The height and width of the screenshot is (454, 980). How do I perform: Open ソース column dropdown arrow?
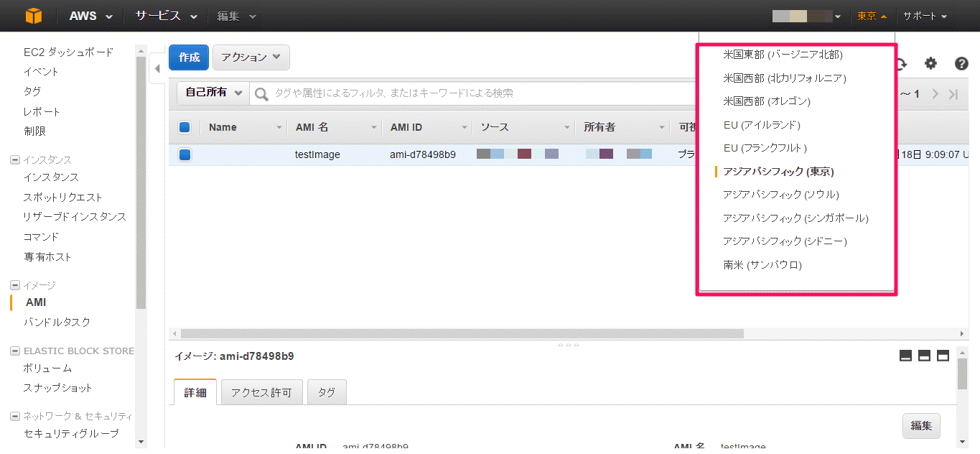coord(566,128)
